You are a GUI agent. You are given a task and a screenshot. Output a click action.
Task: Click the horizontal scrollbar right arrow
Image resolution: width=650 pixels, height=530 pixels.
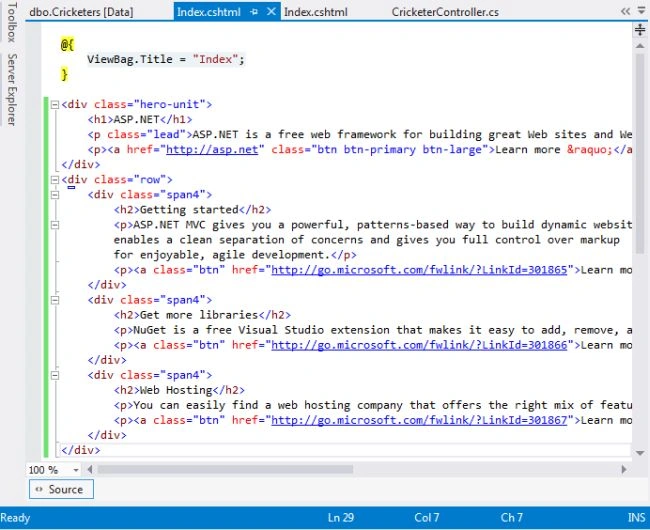(x=624, y=469)
